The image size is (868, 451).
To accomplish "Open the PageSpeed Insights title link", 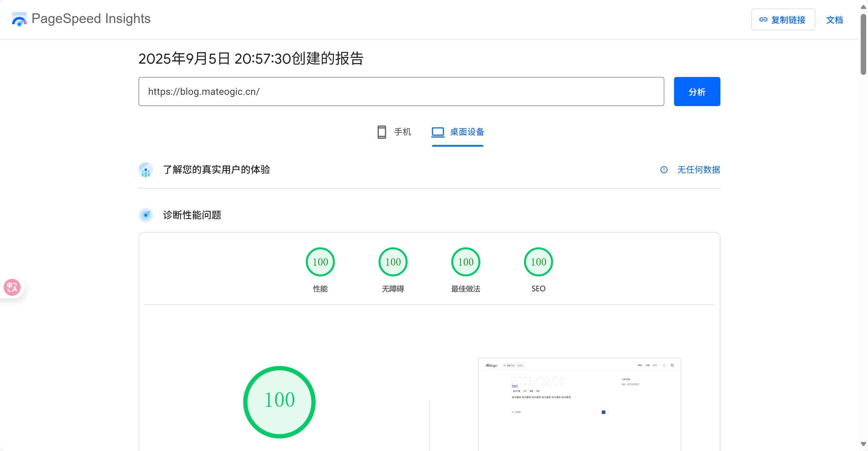I will click(x=91, y=18).
